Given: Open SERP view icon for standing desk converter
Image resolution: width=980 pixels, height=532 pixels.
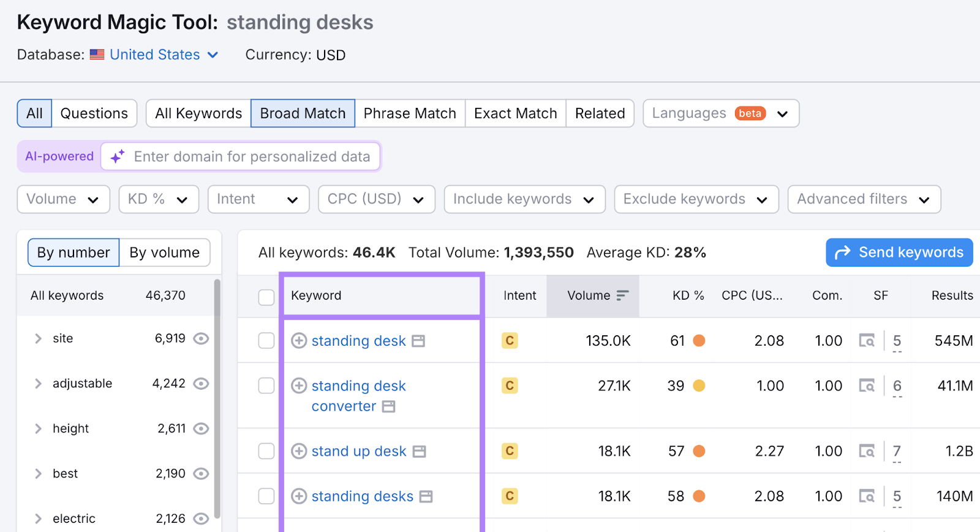Looking at the screenshot, I should click(389, 406).
